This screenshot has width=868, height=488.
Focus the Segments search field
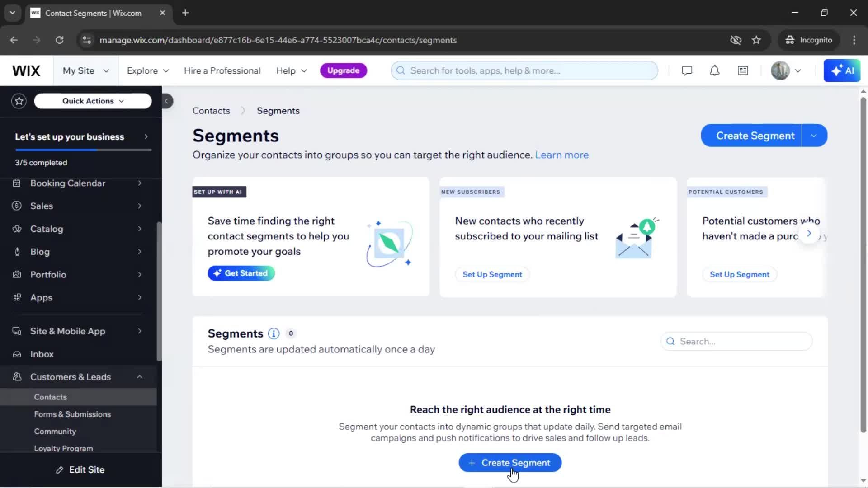[x=736, y=342]
